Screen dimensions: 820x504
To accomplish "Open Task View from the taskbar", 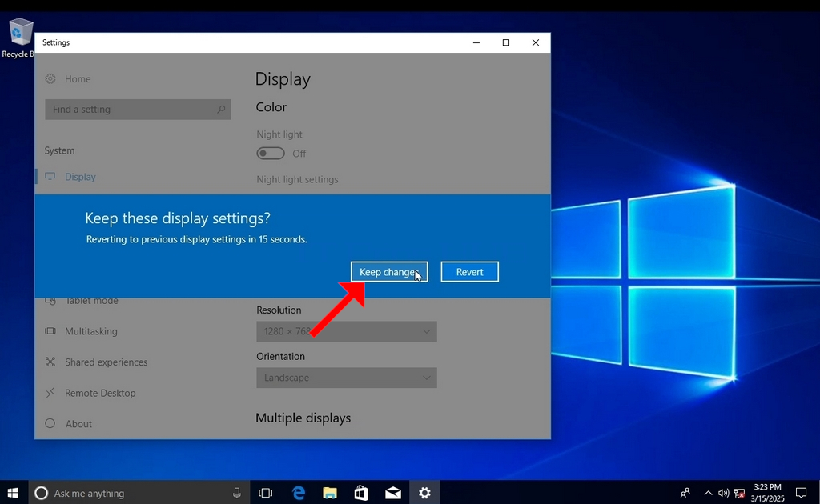I will pos(266,493).
